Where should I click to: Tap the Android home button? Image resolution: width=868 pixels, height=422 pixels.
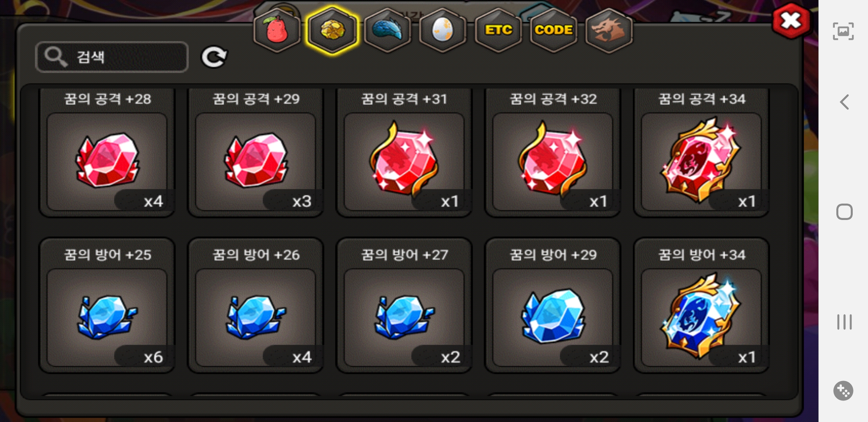click(x=844, y=212)
